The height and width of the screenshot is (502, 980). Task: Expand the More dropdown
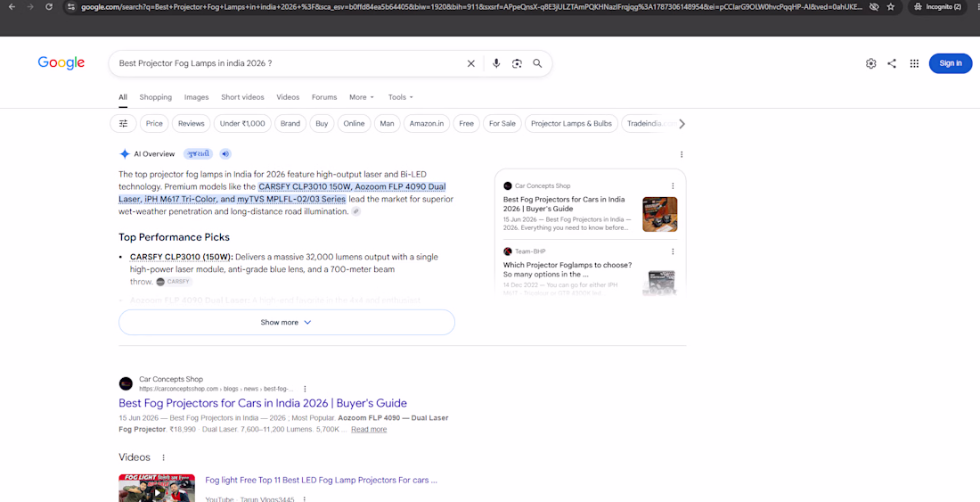pyautogui.click(x=361, y=97)
